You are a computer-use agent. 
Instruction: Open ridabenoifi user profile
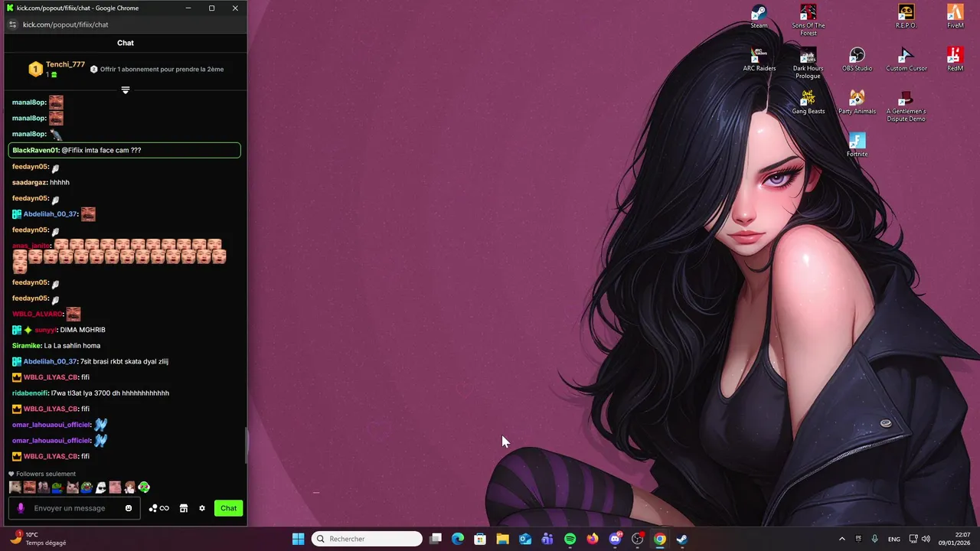(31, 393)
